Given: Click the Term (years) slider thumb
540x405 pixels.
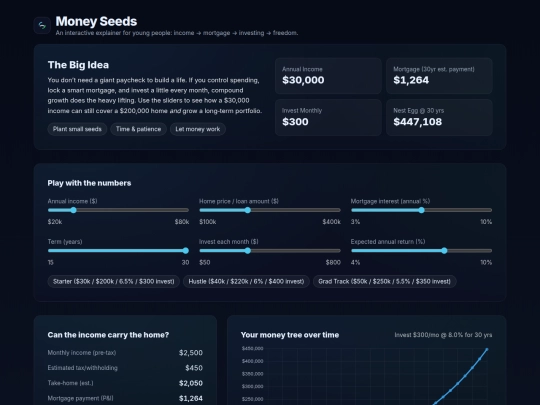Looking at the screenshot, I should coord(186,251).
